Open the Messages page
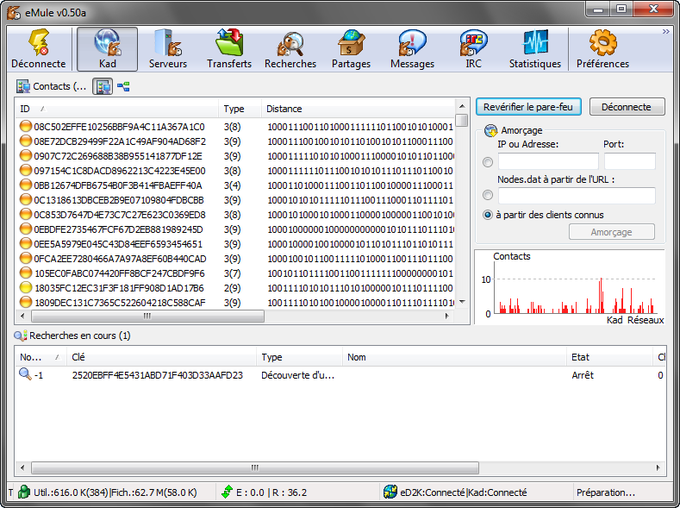This screenshot has height=508, width=680. (x=412, y=49)
